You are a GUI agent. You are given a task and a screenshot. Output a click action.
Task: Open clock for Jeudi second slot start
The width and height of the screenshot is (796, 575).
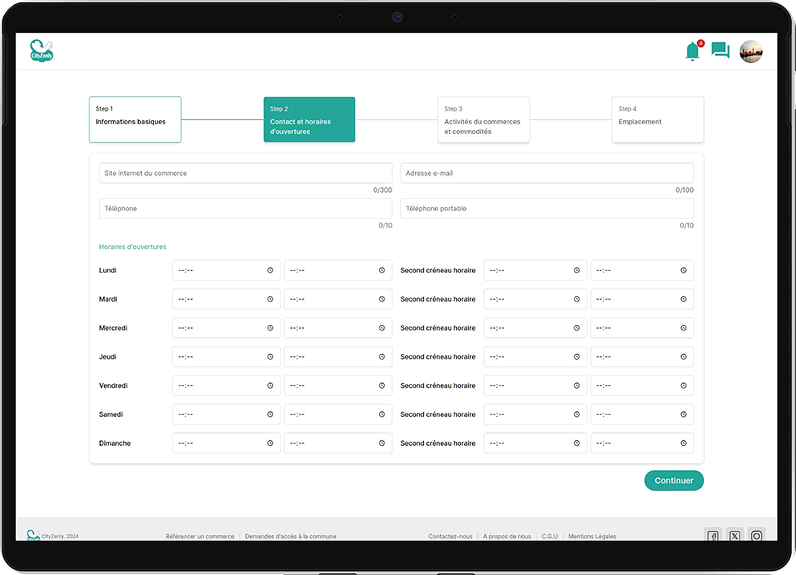tap(577, 357)
